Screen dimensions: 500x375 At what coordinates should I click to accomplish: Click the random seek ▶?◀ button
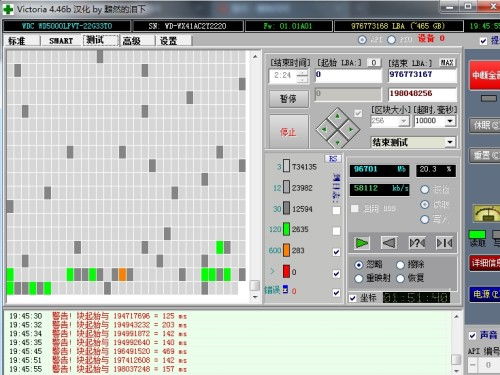coord(417,243)
